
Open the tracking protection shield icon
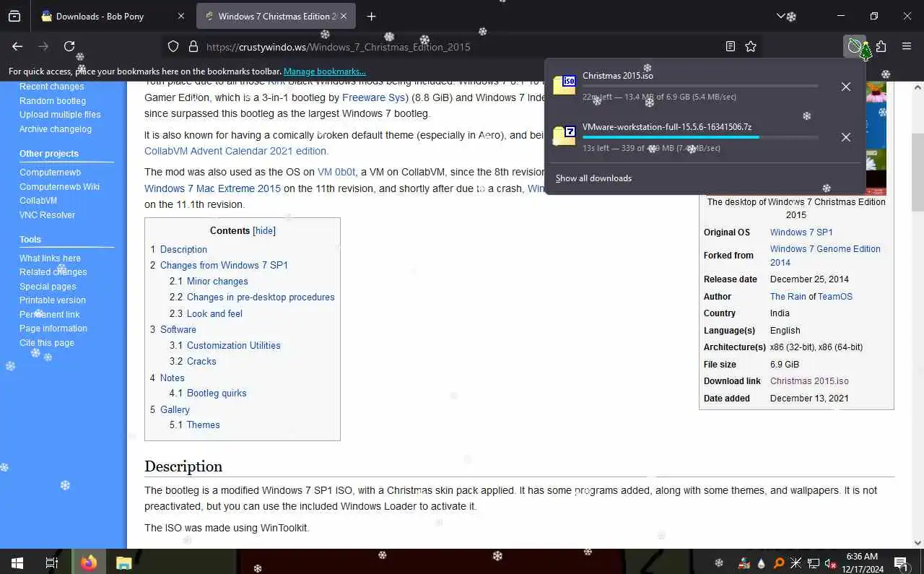point(173,46)
